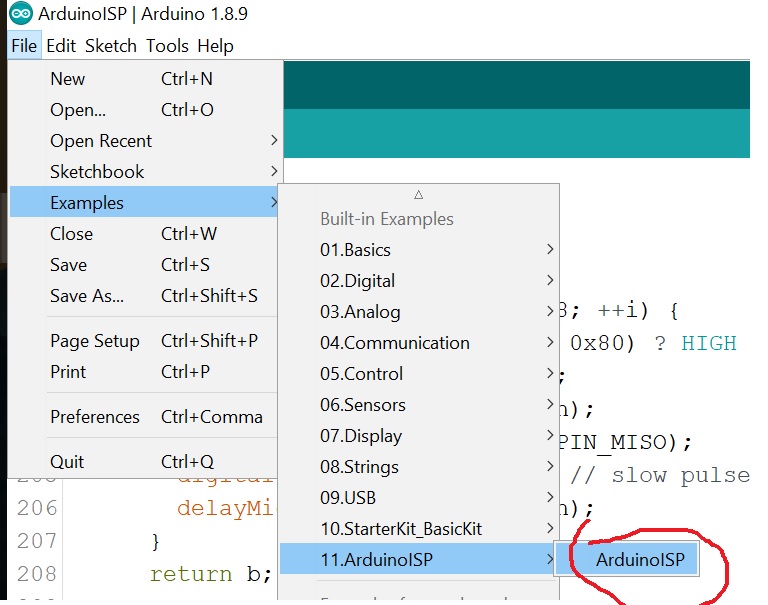This screenshot has width=768, height=605.
Task: Open the Tools menu
Action: pyautogui.click(x=167, y=46)
